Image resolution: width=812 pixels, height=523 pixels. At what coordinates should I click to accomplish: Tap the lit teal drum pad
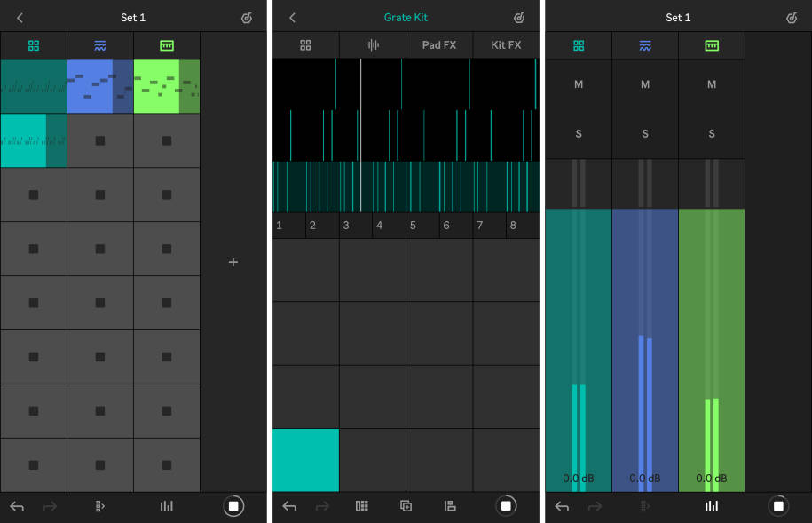305,460
